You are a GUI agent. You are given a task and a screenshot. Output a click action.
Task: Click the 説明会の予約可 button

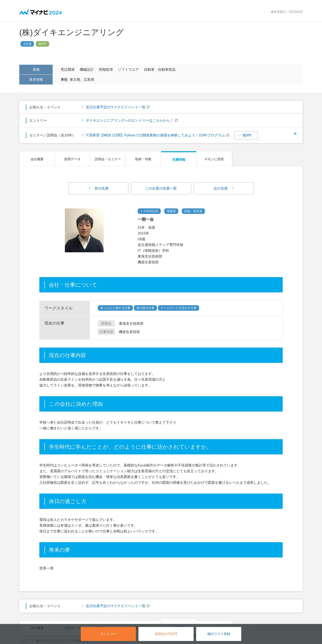click(166, 634)
